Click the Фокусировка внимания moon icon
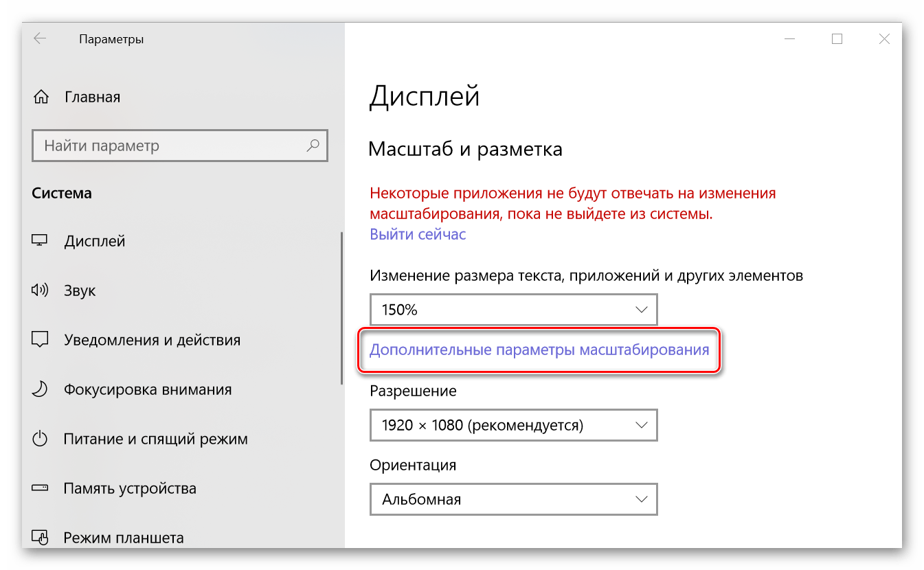The height and width of the screenshot is (570, 924). (40, 389)
